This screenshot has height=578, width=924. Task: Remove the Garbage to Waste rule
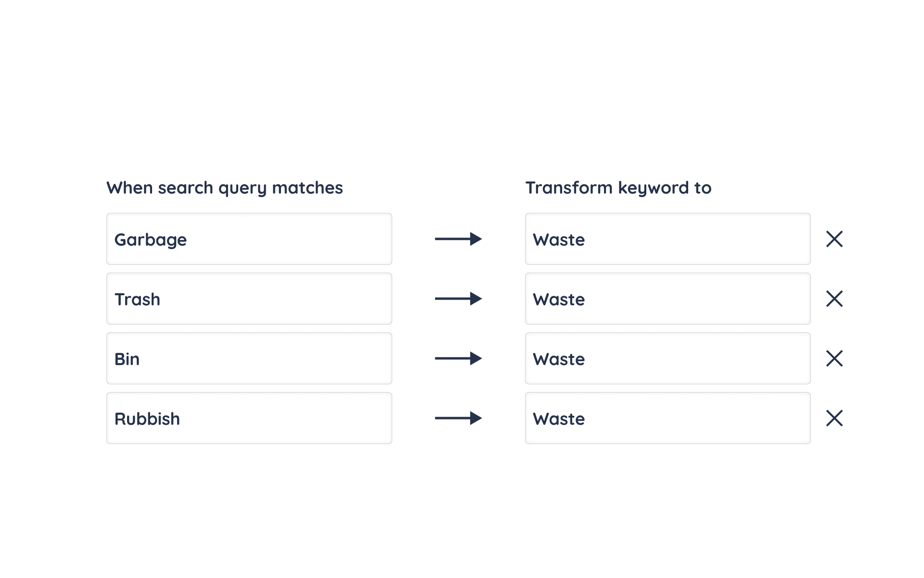tap(834, 239)
